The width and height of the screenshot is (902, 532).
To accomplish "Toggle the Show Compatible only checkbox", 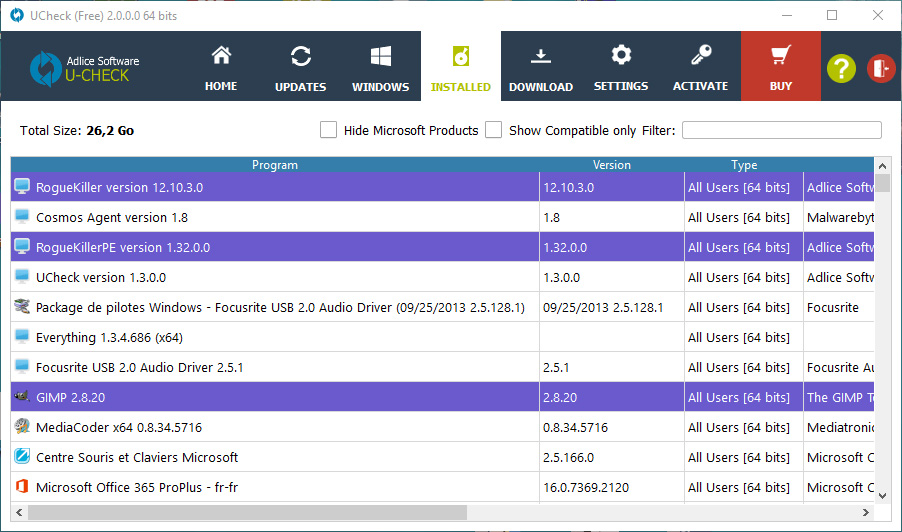I will pyautogui.click(x=493, y=130).
